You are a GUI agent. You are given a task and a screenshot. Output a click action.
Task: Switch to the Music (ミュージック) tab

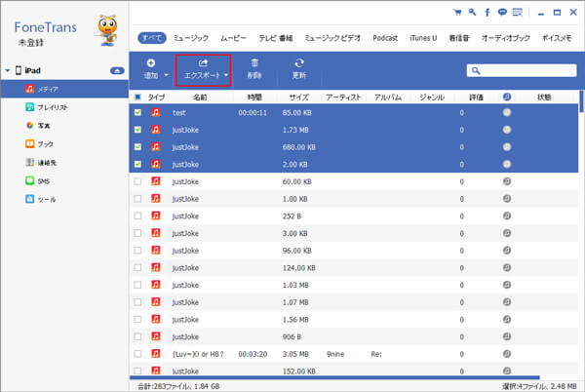tap(191, 38)
